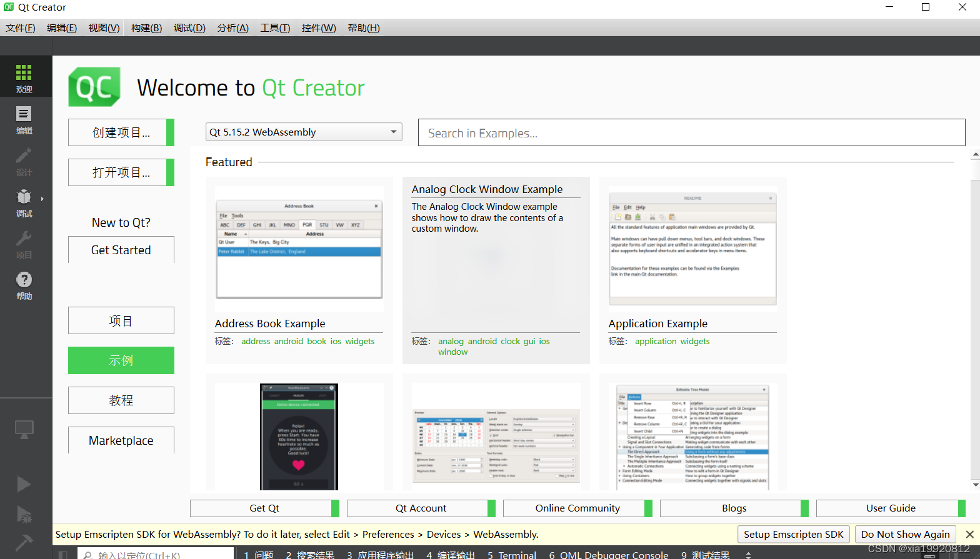Click Setup Emscripten SDK button
Viewport: 980px width, 559px height.
pos(794,534)
